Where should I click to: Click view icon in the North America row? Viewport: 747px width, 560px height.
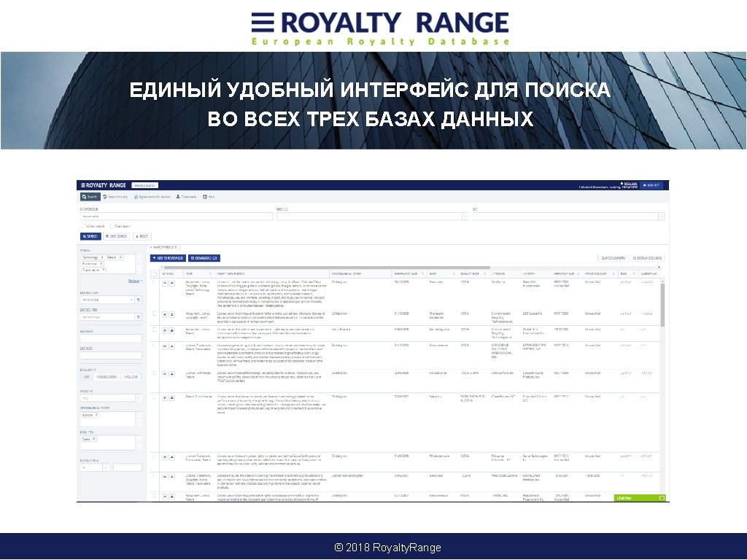click(165, 330)
